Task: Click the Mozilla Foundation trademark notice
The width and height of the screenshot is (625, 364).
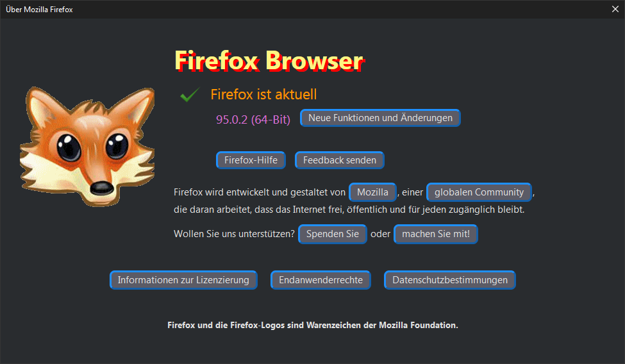Action: [x=313, y=326]
